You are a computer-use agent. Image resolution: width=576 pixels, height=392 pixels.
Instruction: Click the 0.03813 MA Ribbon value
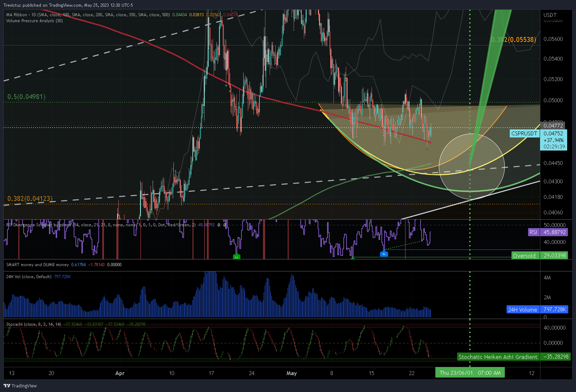[196, 15]
